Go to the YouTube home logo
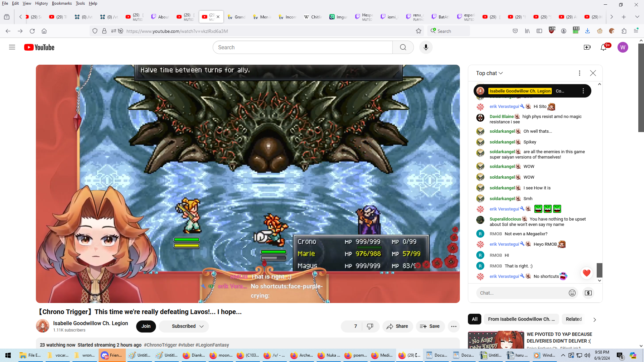Viewport: 644px width, 362px height. [x=39, y=47]
